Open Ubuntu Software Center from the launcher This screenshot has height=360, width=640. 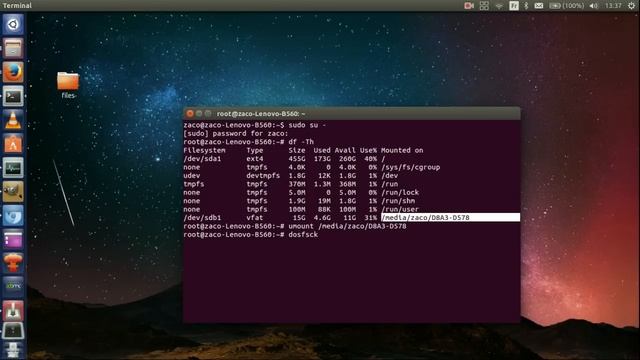click(x=13, y=144)
